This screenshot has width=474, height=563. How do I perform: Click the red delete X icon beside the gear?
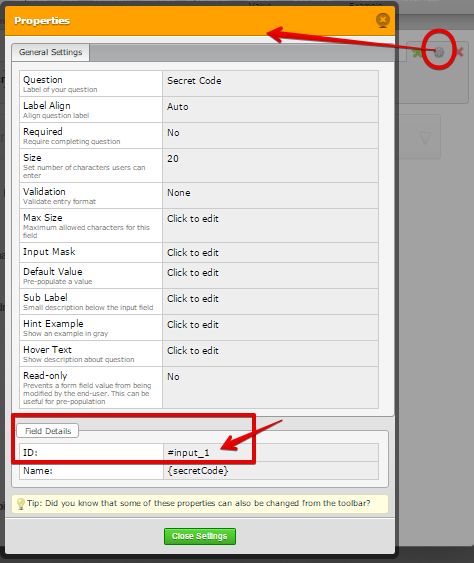(x=459, y=52)
